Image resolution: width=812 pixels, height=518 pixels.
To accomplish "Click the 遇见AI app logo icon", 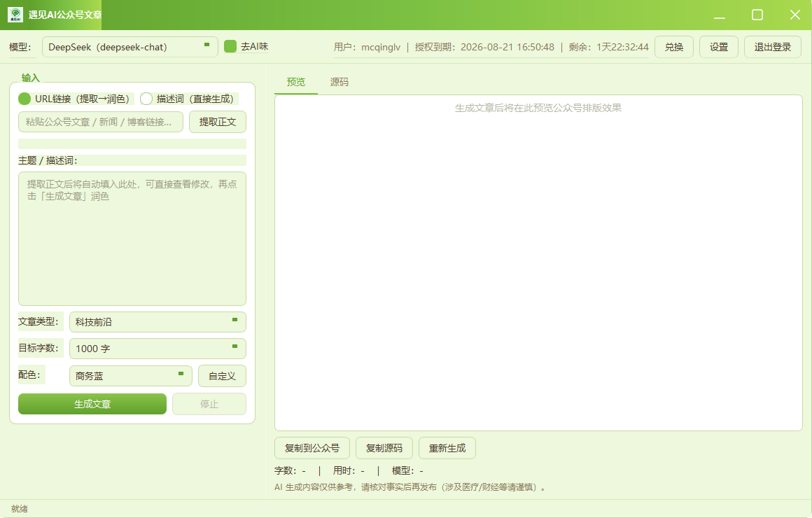I will click(x=15, y=15).
